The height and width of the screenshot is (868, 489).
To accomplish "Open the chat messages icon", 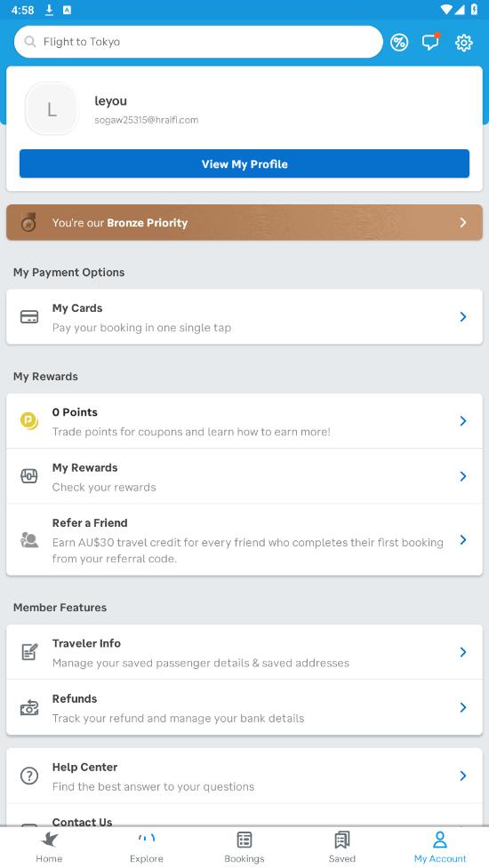I will point(430,42).
